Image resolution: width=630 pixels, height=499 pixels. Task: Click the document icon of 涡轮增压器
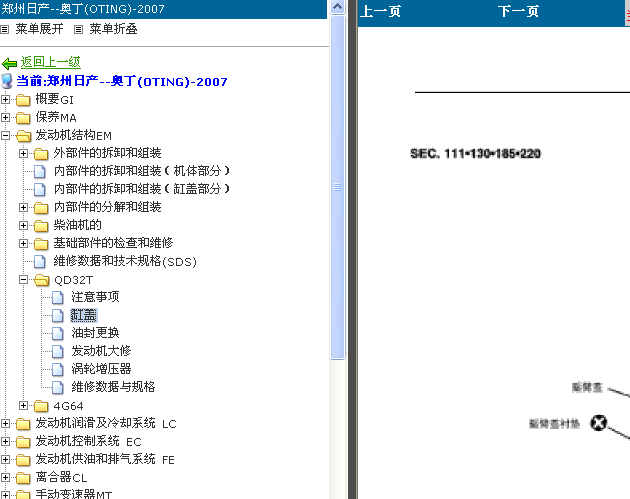point(58,370)
